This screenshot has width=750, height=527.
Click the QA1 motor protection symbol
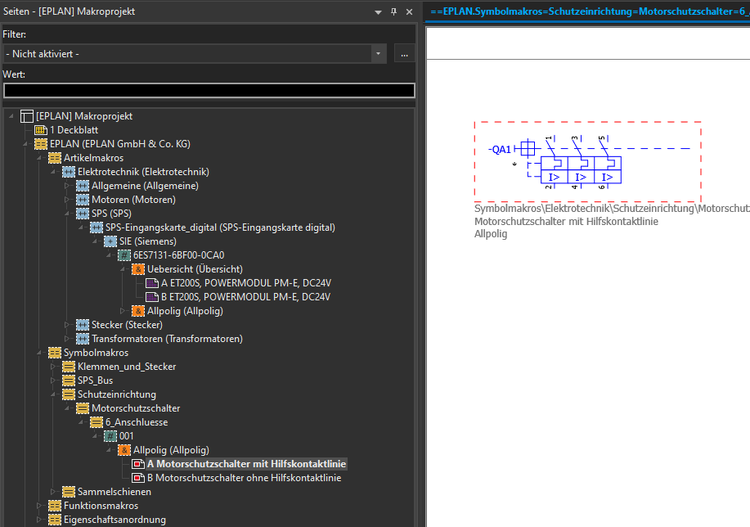coord(573,162)
